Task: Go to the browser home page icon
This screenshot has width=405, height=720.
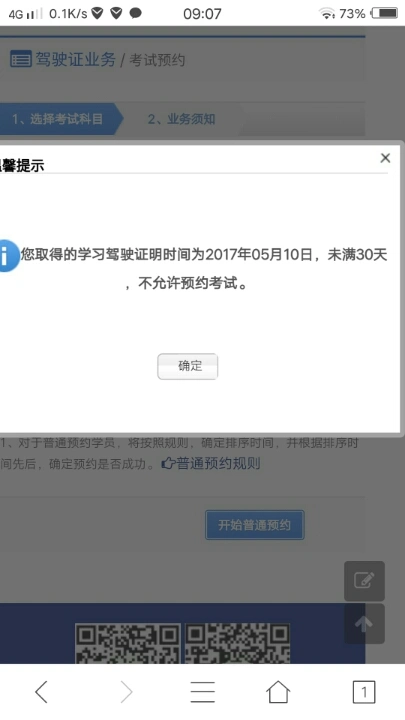Action: (278, 692)
